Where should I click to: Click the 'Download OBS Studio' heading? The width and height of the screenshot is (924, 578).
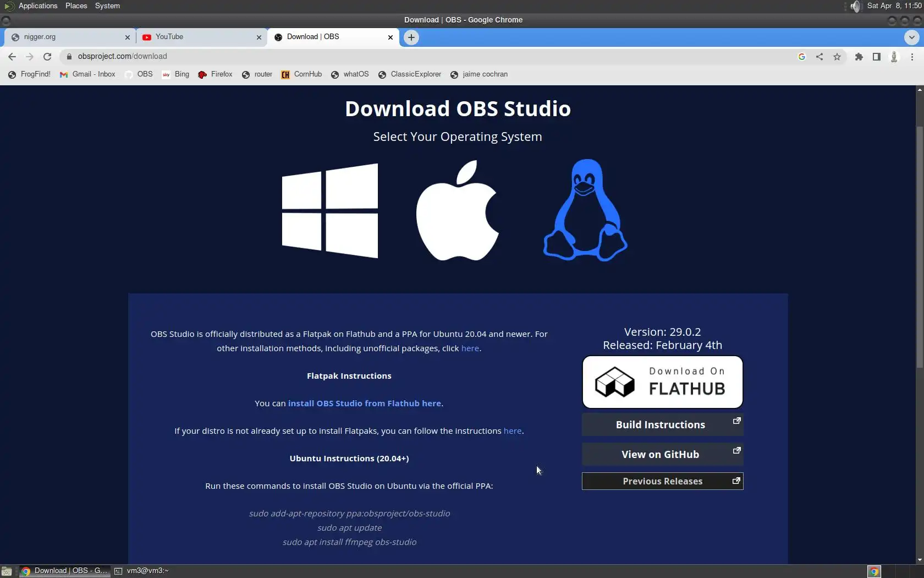[x=458, y=108]
